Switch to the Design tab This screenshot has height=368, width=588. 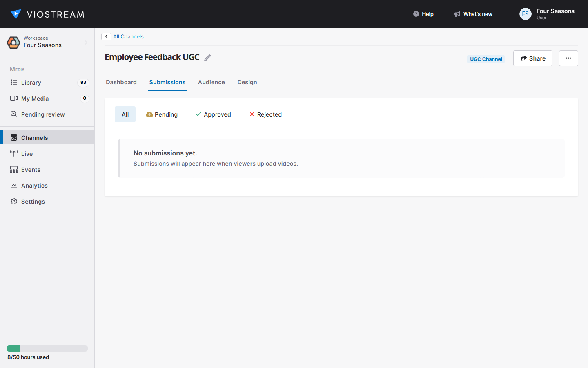[x=247, y=82]
